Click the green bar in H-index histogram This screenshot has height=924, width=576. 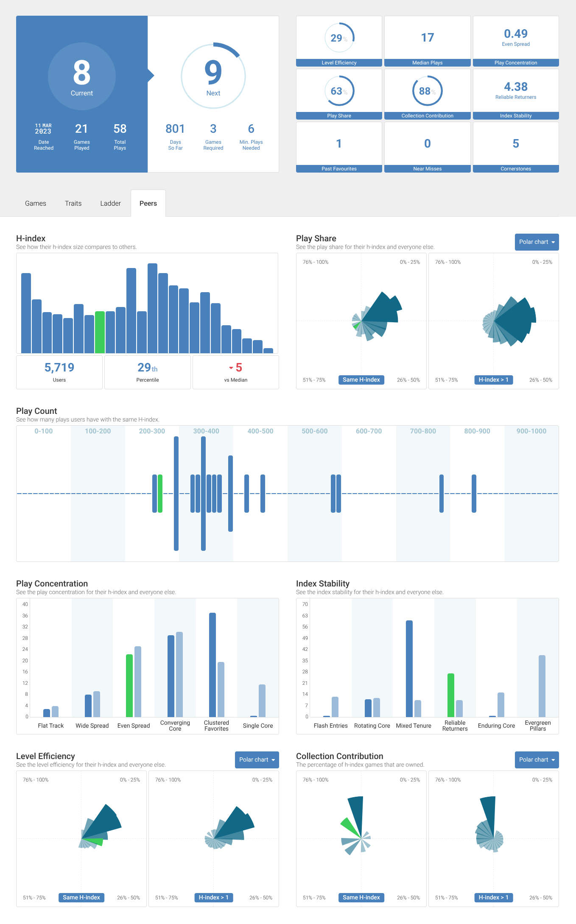100,332
